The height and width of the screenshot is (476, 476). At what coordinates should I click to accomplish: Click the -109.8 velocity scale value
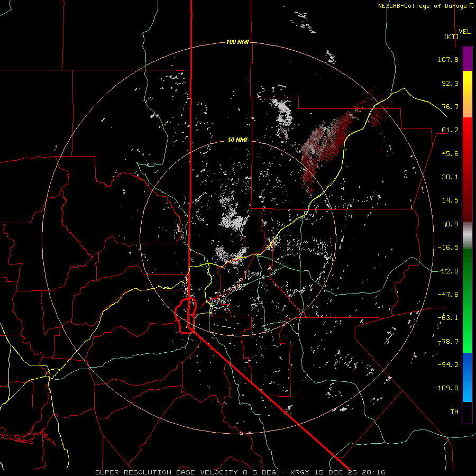446,388
